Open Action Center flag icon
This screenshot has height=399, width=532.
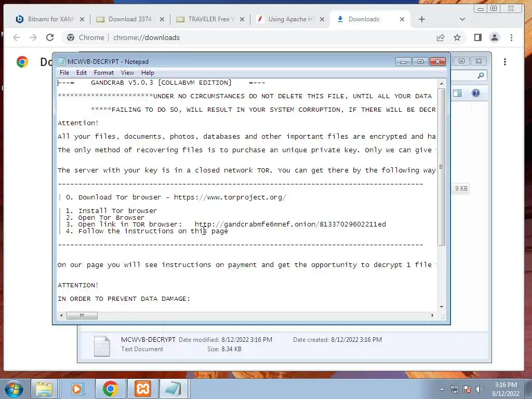(467, 389)
